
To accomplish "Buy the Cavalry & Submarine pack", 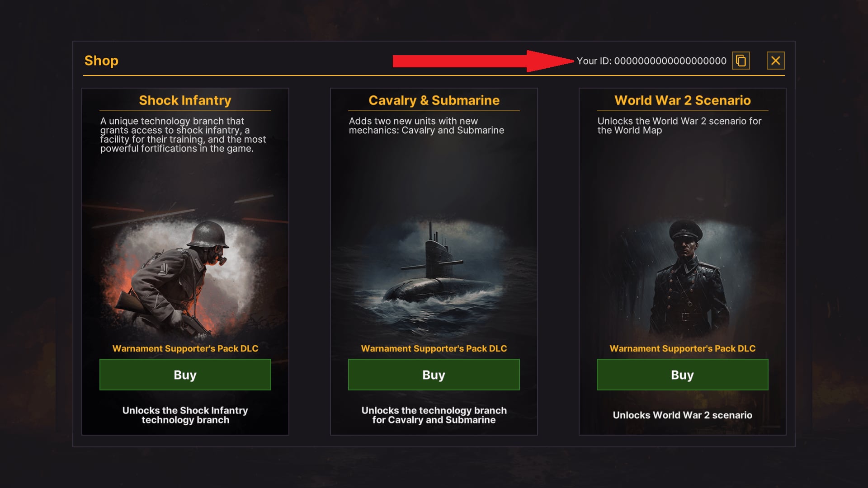I will (434, 375).
